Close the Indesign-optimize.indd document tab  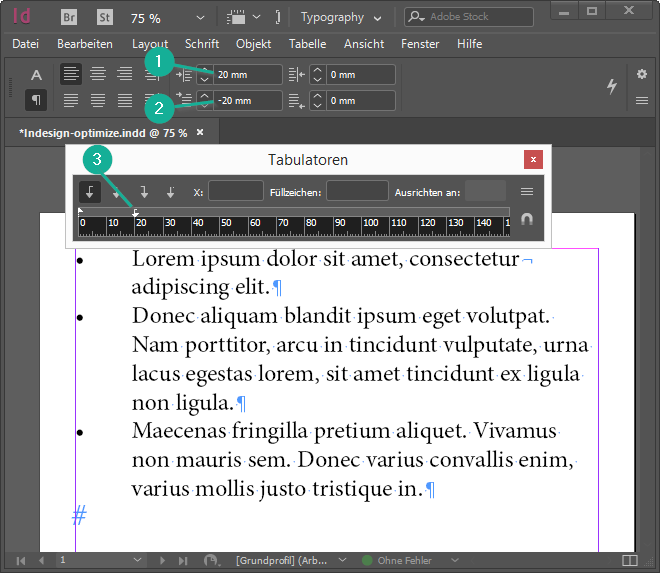coord(200,132)
